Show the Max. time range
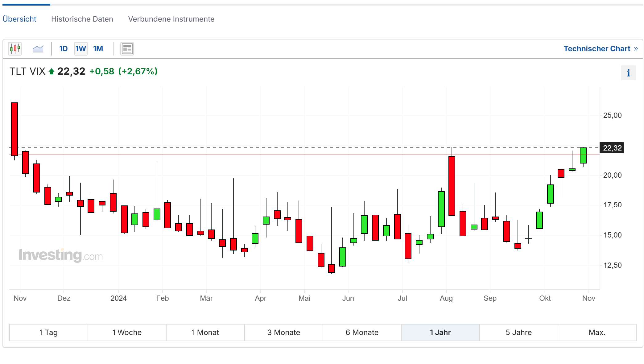Screen dimensions: 644x364 point(597,333)
